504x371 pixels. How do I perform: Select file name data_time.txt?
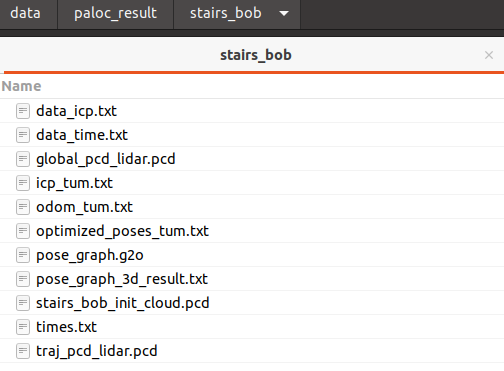click(x=82, y=135)
